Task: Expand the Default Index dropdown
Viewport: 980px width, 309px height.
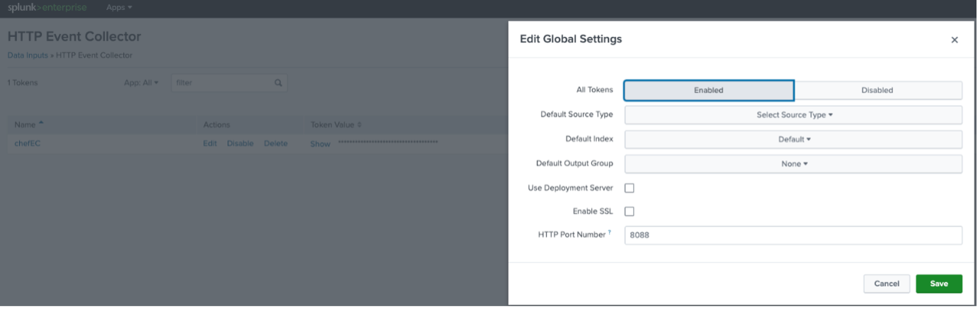Action: point(793,139)
